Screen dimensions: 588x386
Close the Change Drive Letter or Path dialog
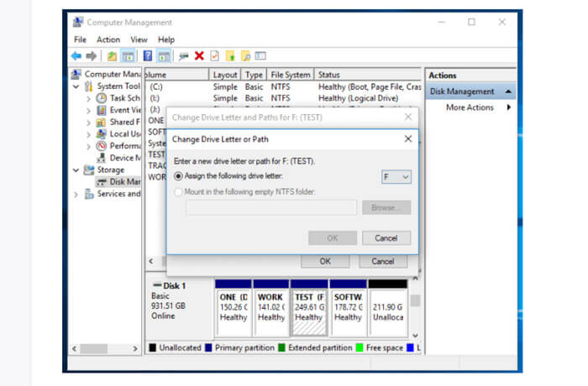pos(408,139)
